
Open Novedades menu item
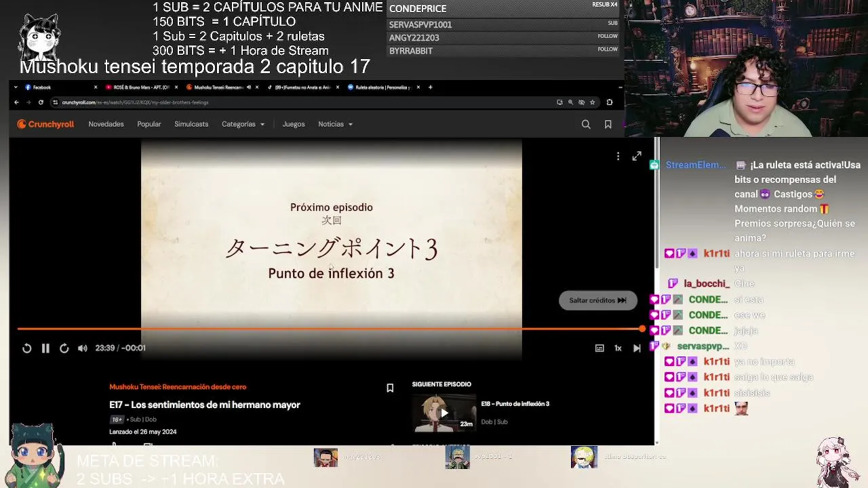pyautogui.click(x=106, y=124)
